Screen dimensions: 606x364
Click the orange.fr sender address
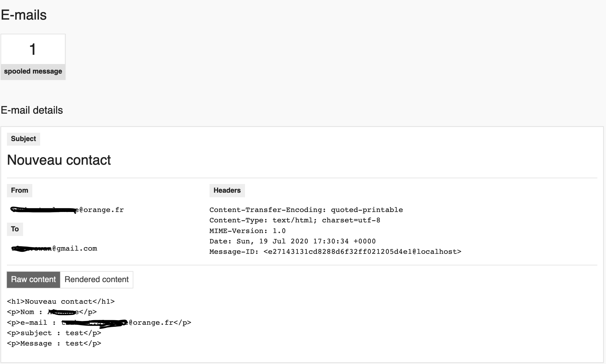click(x=67, y=210)
